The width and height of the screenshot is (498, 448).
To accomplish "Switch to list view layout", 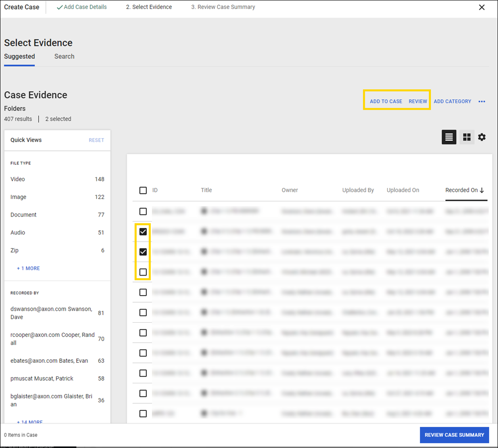I will 449,137.
